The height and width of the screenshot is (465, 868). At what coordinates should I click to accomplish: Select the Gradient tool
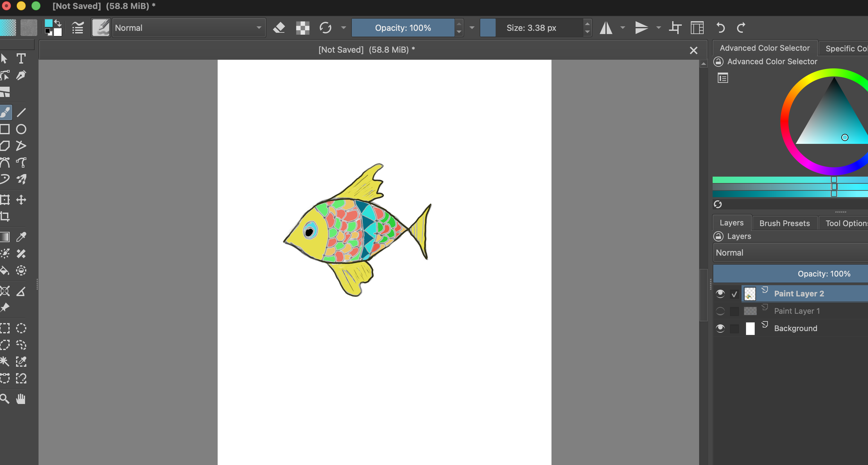point(5,237)
